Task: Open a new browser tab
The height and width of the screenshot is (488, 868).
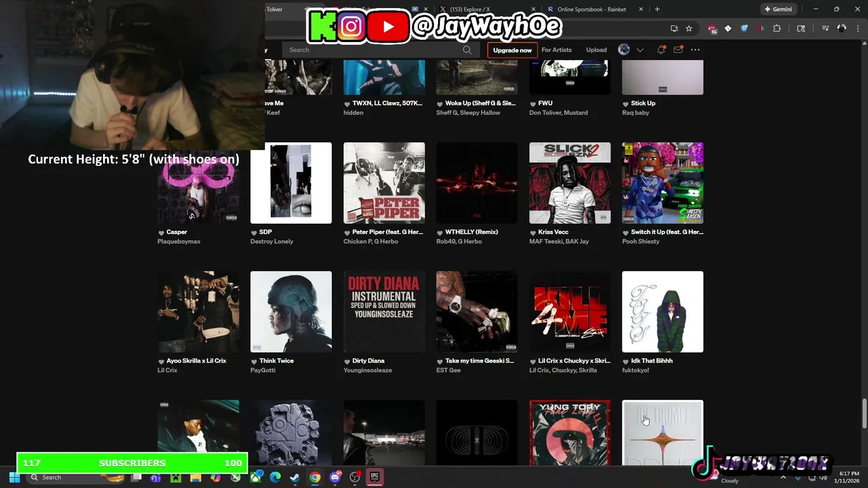Action: coord(657,9)
